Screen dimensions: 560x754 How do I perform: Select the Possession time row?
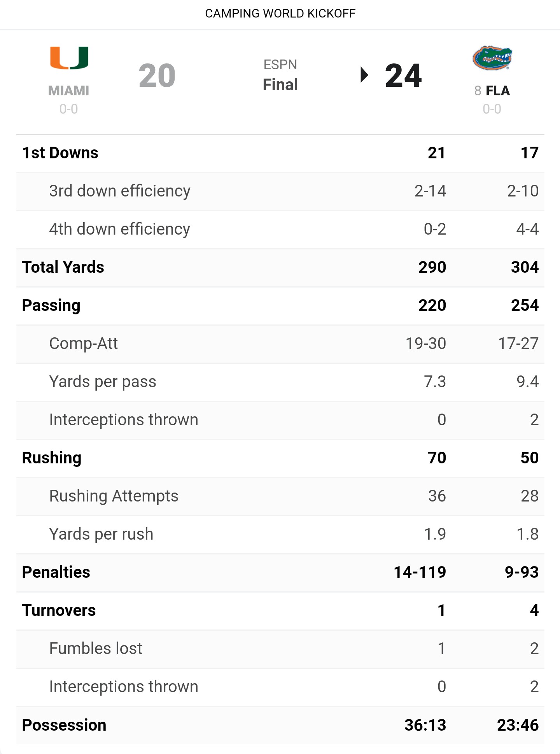(280, 725)
